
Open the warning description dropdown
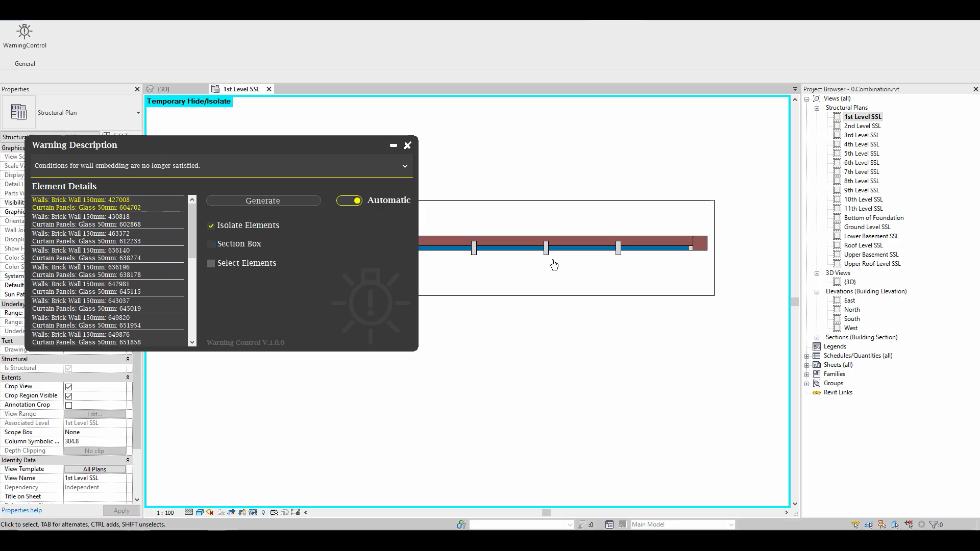(x=405, y=166)
